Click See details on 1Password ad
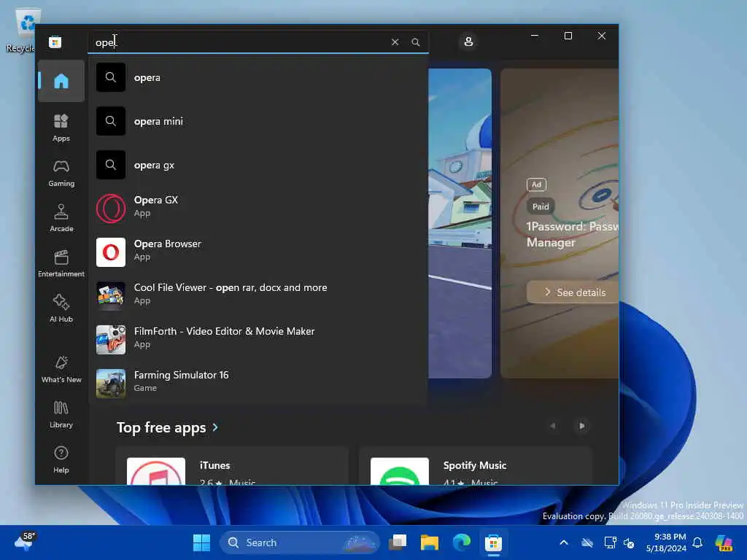Screen dimensions: 747x560 (573, 292)
